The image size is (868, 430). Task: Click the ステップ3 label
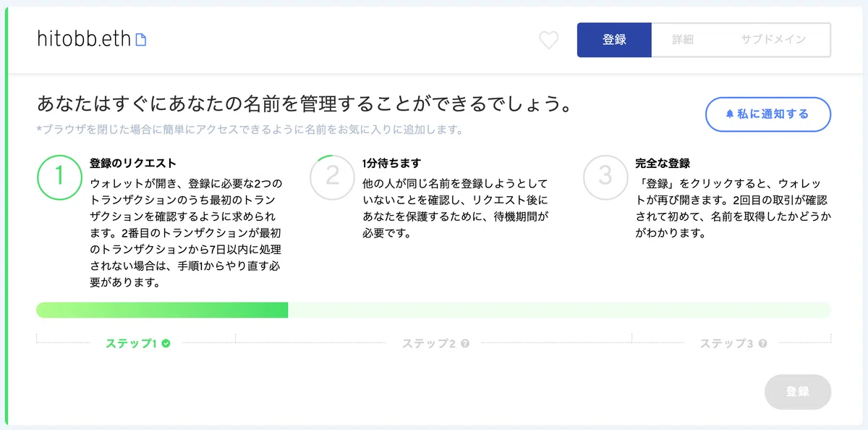point(726,343)
